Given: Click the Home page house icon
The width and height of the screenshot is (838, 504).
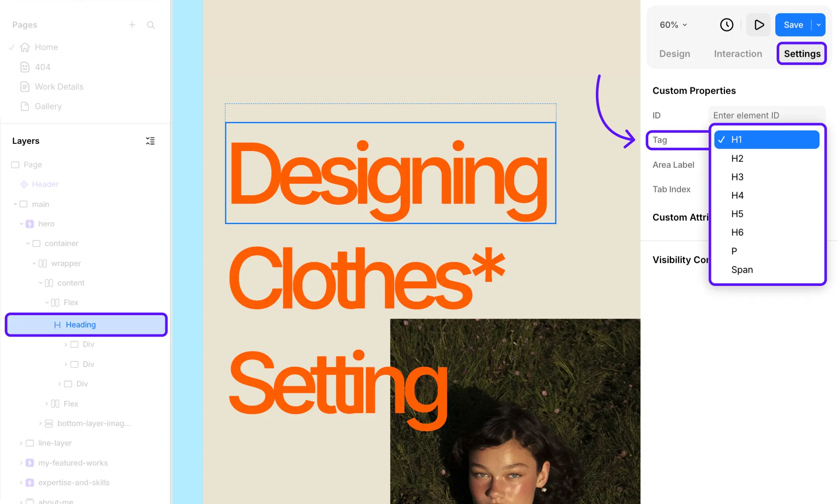Looking at the screenshot, I should coord(25,47).
